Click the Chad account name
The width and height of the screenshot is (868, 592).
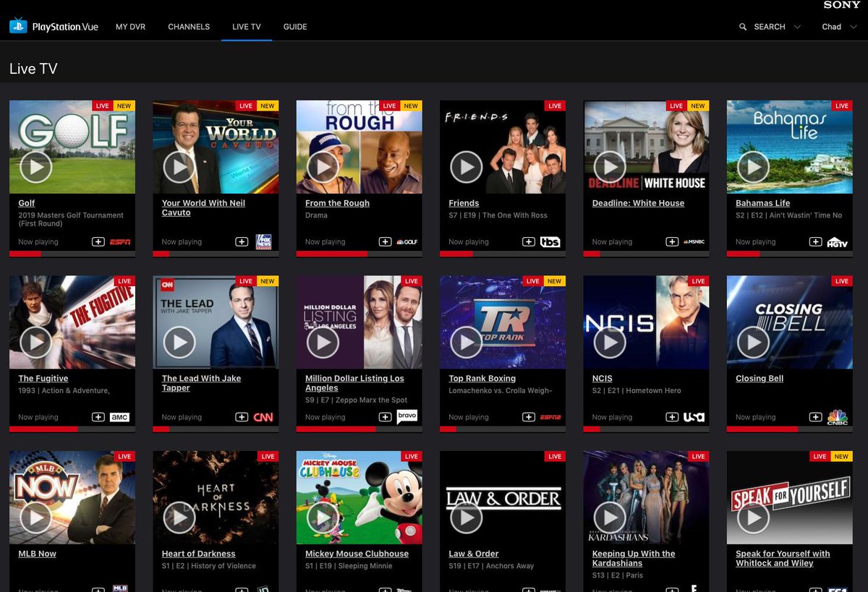[832, 27]
